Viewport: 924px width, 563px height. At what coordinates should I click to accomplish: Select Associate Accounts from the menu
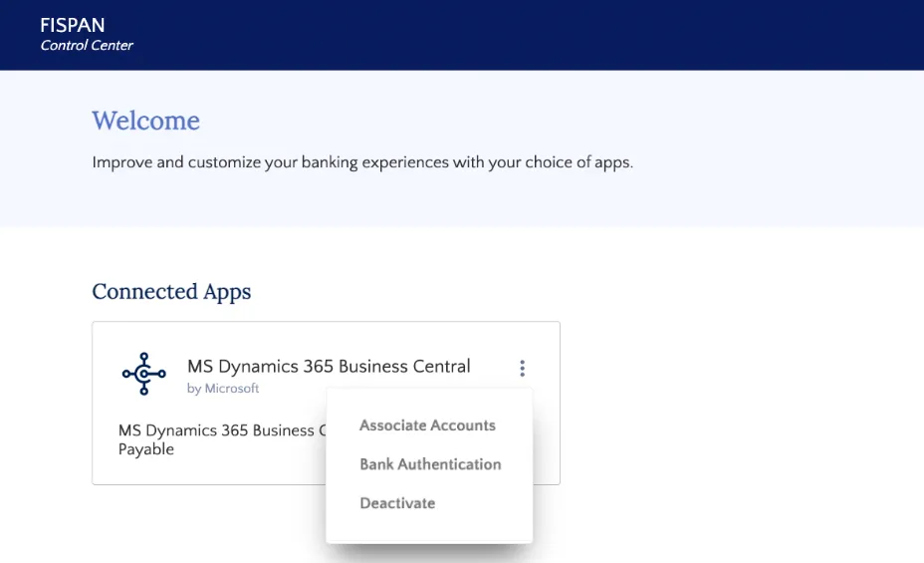[x=427, y=425]
